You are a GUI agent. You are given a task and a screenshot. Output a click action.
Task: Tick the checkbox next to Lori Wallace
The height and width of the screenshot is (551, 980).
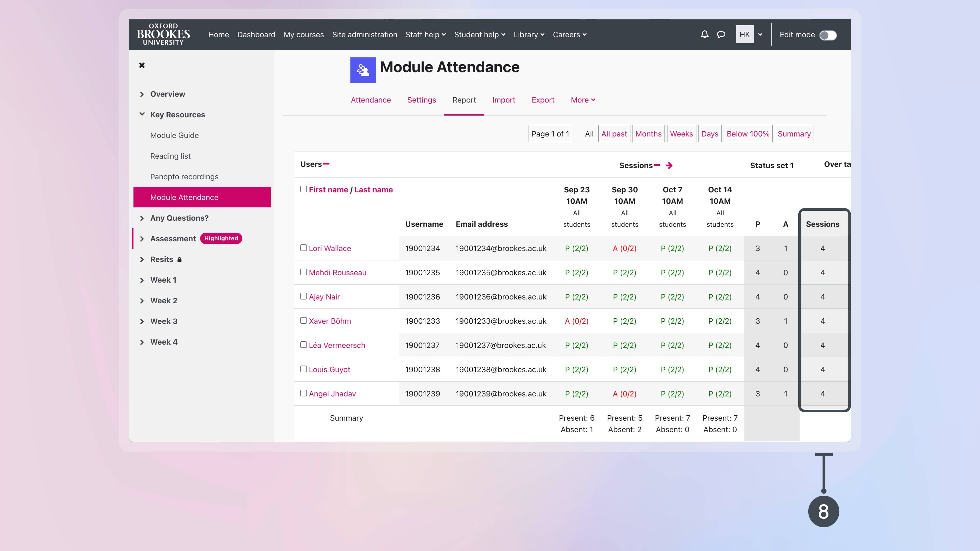[x=303, y=247]
